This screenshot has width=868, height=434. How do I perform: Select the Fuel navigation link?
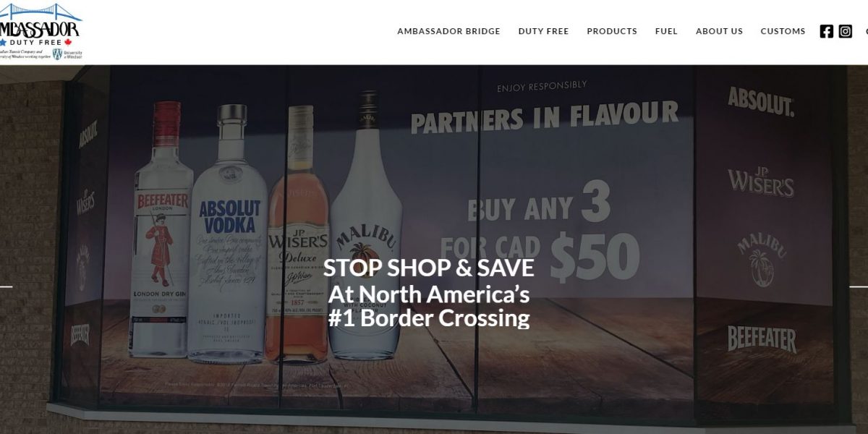click(666, 31)
